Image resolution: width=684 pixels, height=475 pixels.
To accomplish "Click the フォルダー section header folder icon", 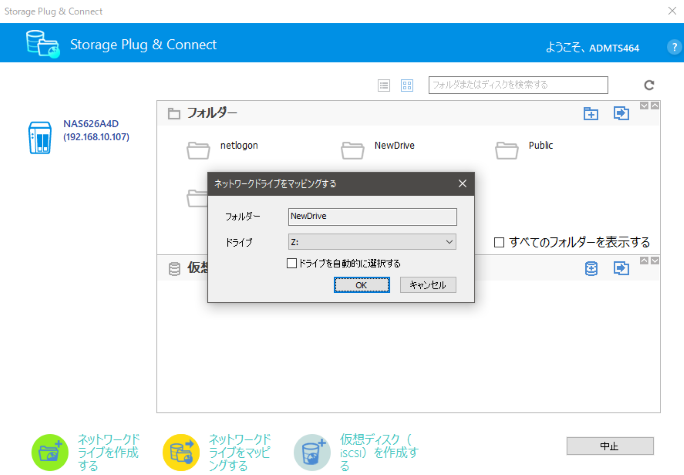I will [x=174, y=113].
